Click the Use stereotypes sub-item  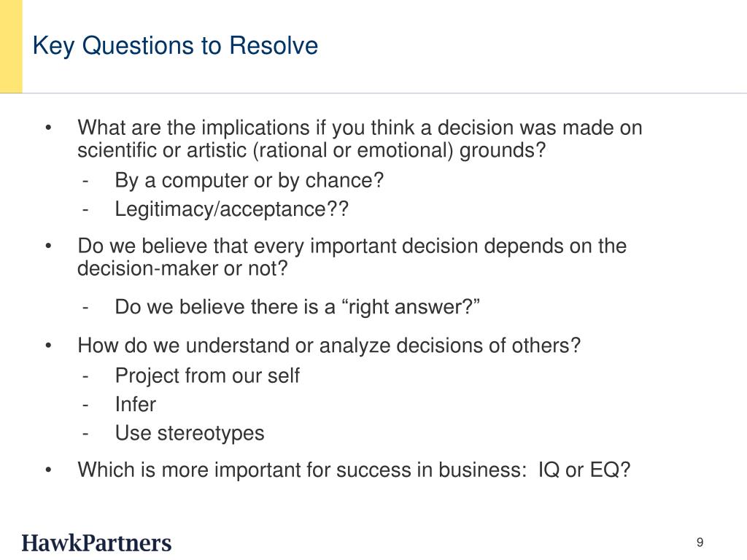tap(190, 433)
